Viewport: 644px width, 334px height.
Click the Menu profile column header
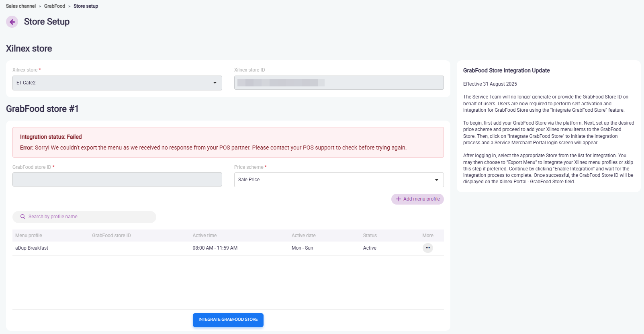click(x=29, y=236)
